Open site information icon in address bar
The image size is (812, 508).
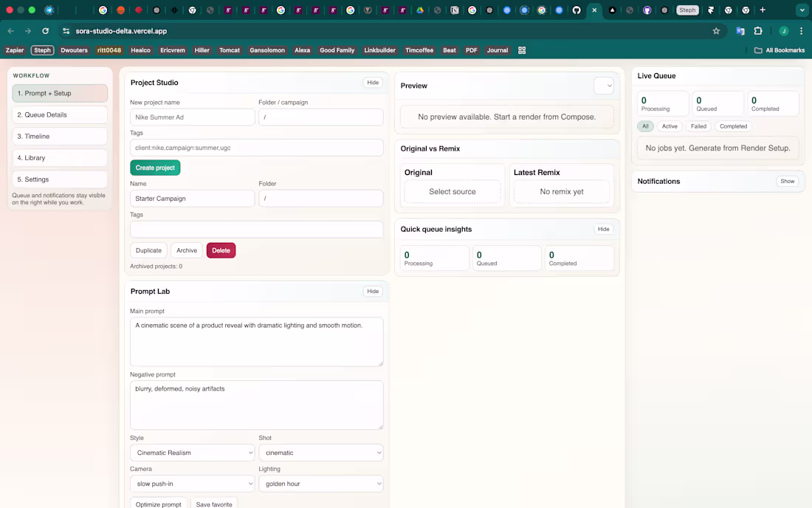tap(66, 31)
